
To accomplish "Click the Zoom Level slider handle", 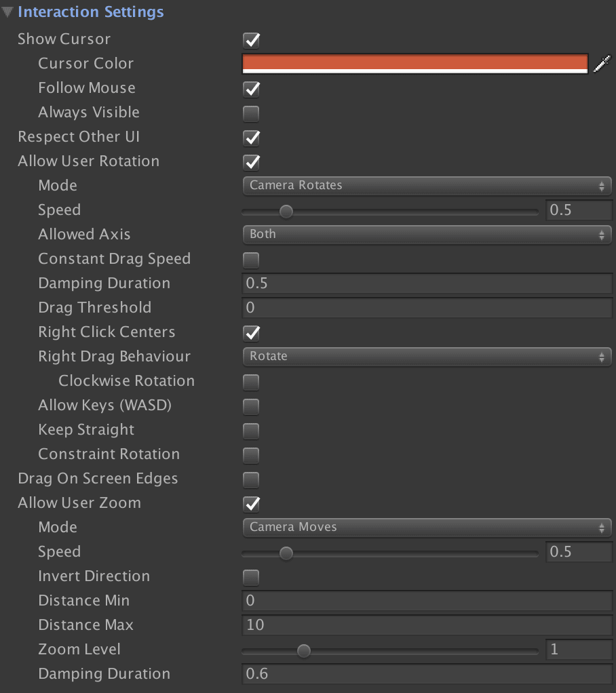I will (304, 651).
